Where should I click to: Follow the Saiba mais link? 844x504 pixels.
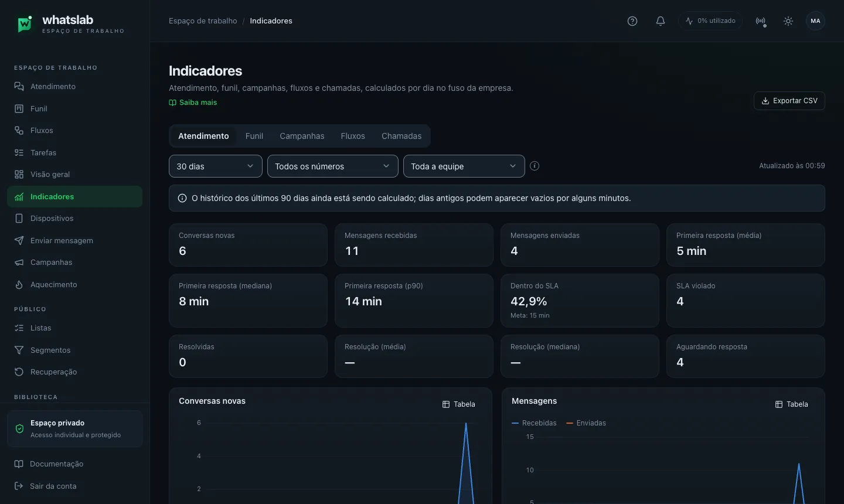193,103
